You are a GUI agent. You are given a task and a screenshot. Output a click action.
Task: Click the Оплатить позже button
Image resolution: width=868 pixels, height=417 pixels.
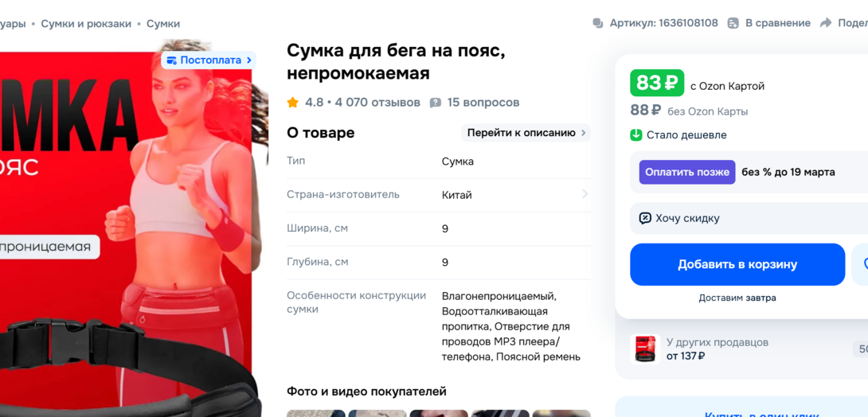[687, 172]
